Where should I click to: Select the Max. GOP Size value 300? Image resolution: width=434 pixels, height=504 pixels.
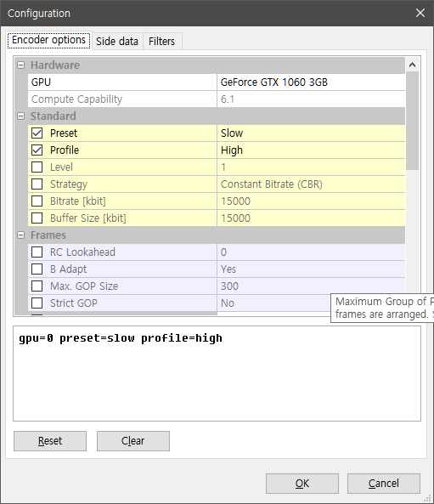pyautogui.click(x=311, y=286)
